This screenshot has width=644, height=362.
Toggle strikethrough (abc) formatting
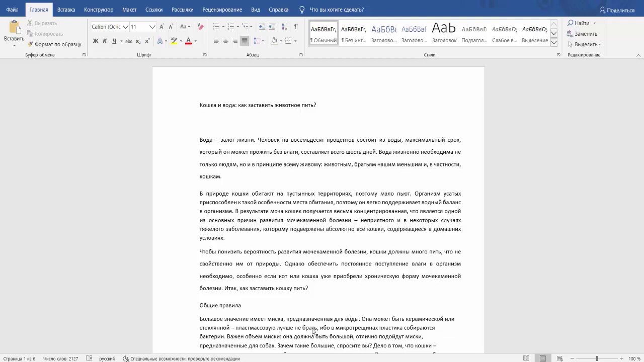point(129,41)
